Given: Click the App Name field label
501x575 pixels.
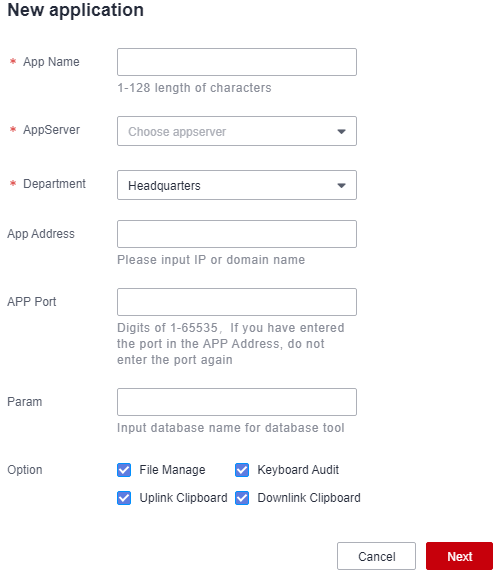Looking at the screenshot, I should coord(51,62).
